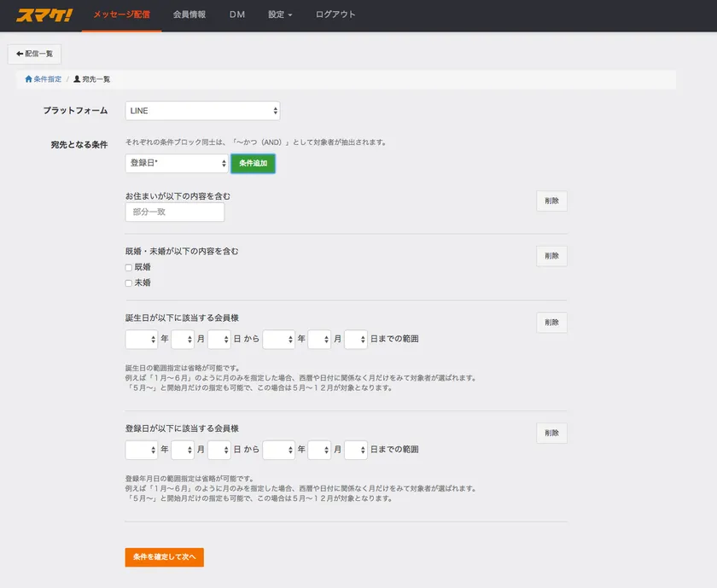Image resolution: width=717 pixels, height=588 pixels.
Task: Select ログアウト in the navigation bar
Action: pos(335,15)
